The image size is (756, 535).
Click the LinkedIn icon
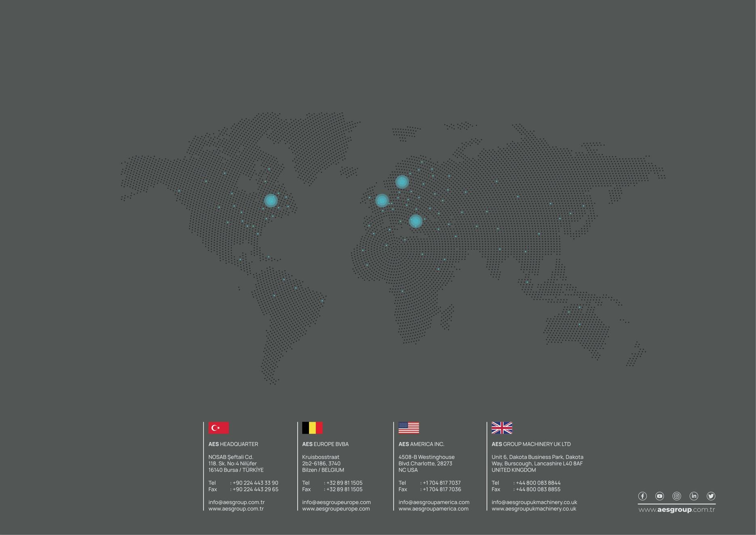[694, 496]
